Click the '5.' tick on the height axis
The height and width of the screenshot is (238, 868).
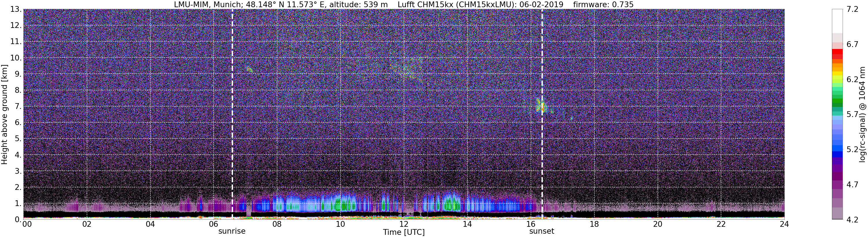click(x=18, y=139)
